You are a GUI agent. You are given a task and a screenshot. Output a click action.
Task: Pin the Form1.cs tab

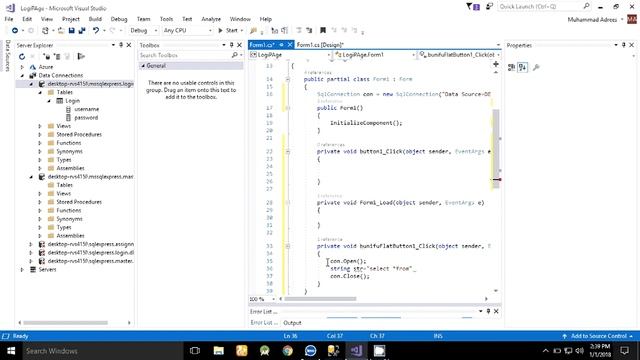click(282, 44)
